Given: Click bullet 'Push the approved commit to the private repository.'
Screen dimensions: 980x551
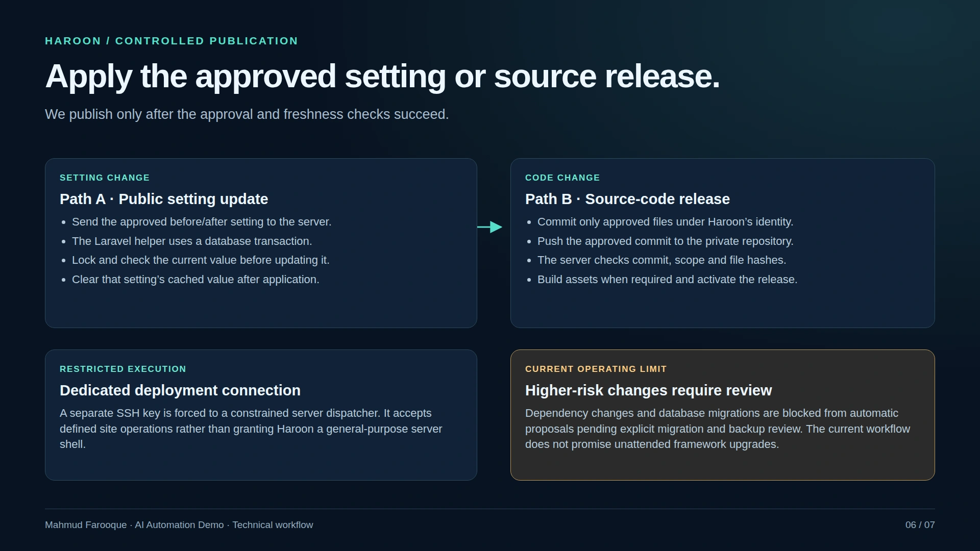Looking at the screenshot, I should tap(665, 241).
